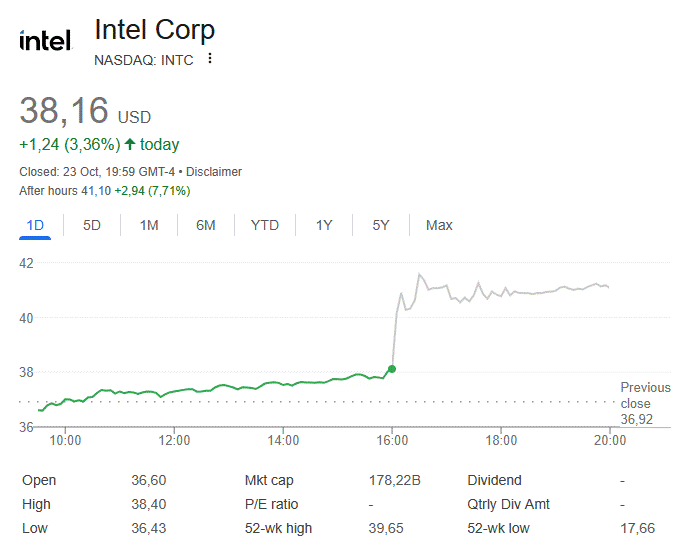Select the 5Y time range tab

pyautogui.click(x=381, y=225)
